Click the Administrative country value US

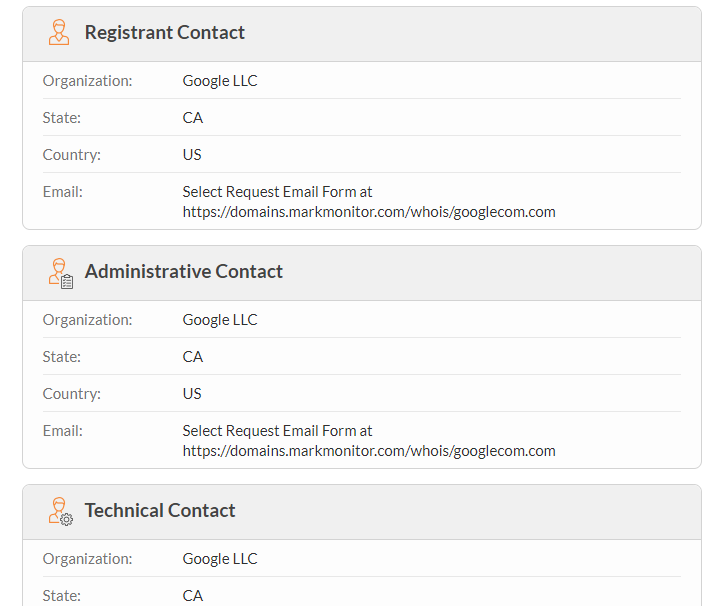coord(192,394)
